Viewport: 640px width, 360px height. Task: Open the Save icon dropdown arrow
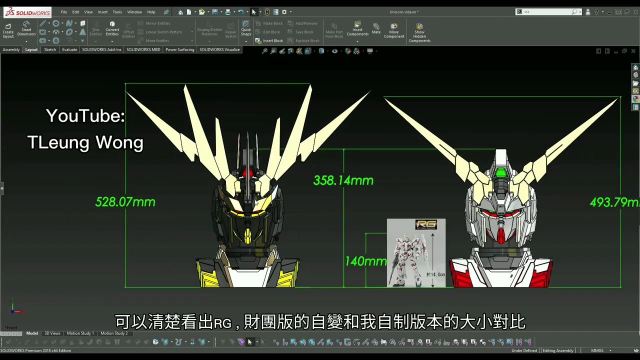(221, 12)
